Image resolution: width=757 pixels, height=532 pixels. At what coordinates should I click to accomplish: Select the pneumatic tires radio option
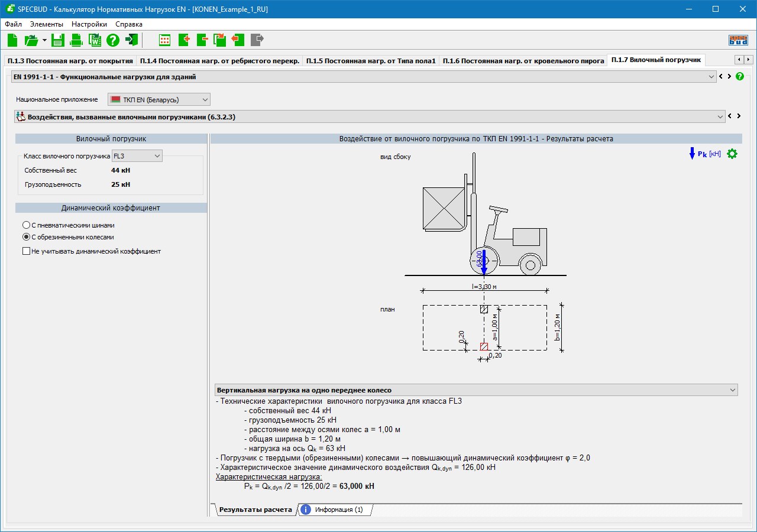click(x=26, y=225)
